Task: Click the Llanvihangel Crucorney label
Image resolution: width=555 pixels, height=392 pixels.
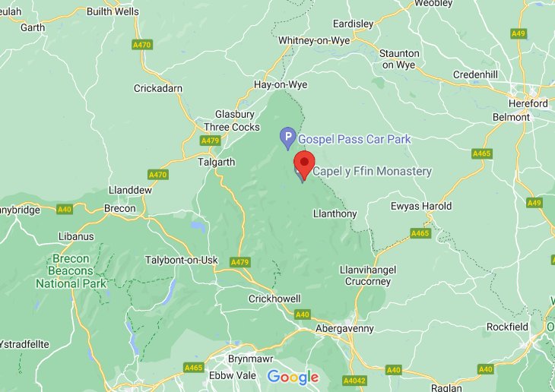Action: click(368, 276)
